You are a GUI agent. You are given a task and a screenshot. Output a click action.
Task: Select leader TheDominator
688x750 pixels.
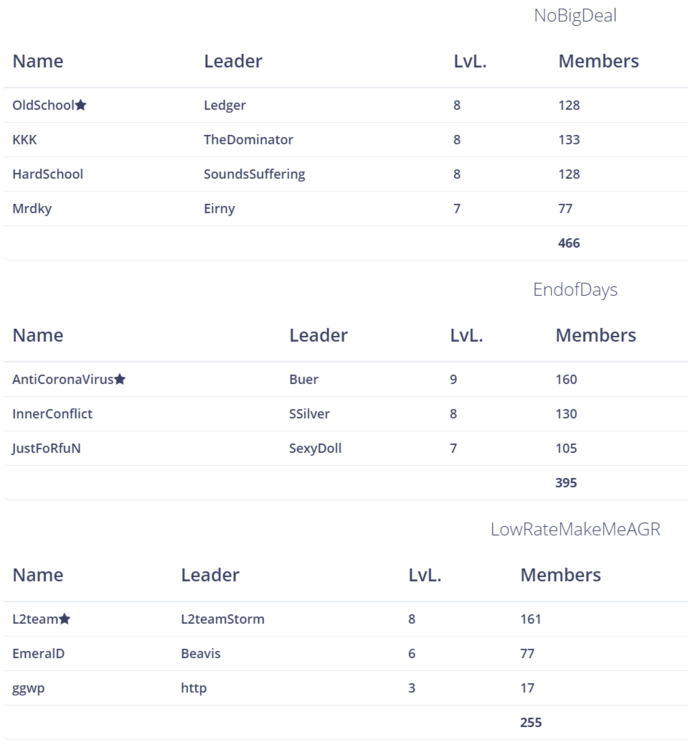click(x=248, y=139)
